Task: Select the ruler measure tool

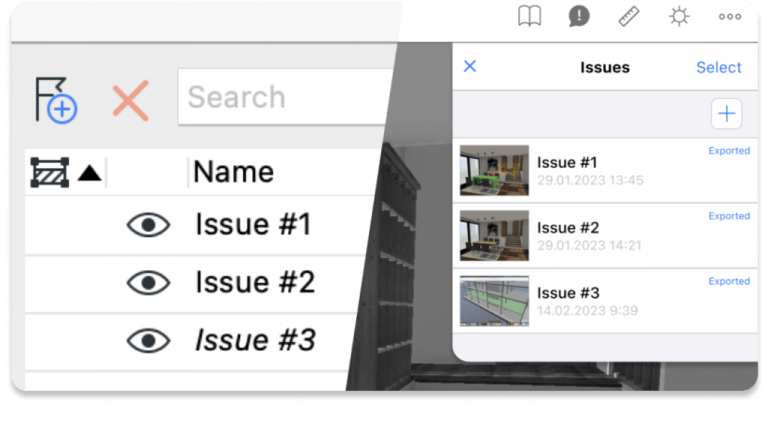Action: (629, 17)
